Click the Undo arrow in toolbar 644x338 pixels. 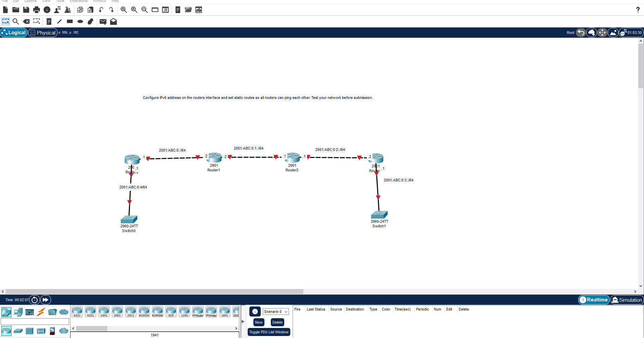pos(101,10)
